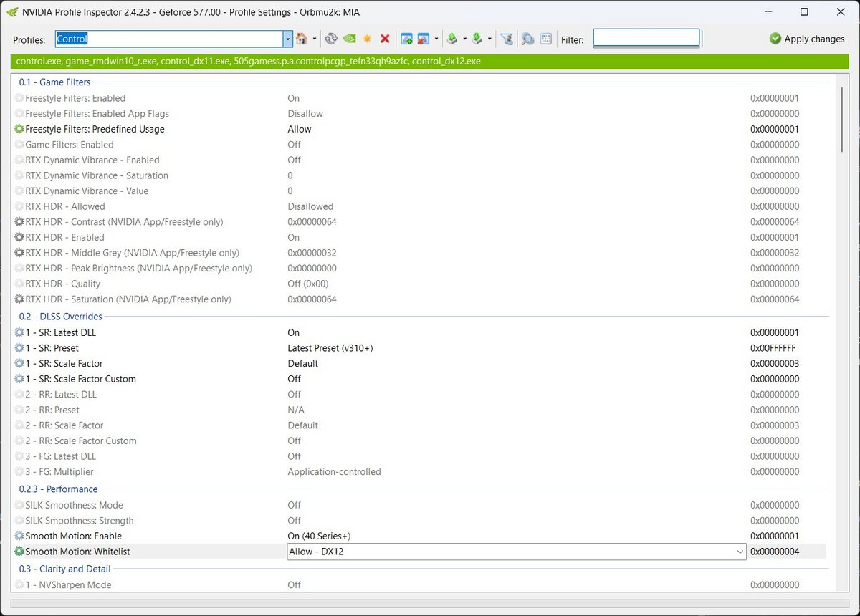Click gear icon beside Smooth Motion: Enable
Image resolution: width=860 pixels, height=616 pixels.
[19, 536]
